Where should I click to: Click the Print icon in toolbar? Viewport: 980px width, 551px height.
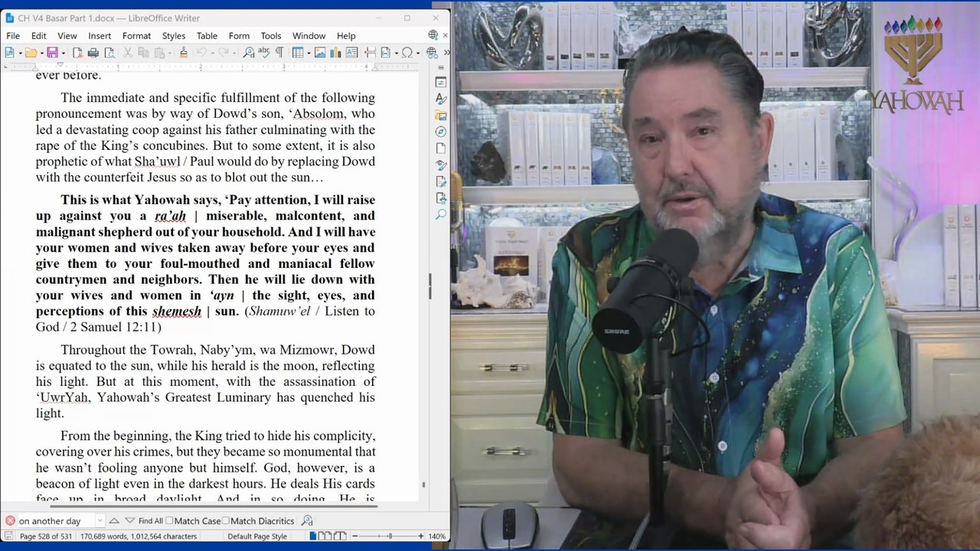93,53
